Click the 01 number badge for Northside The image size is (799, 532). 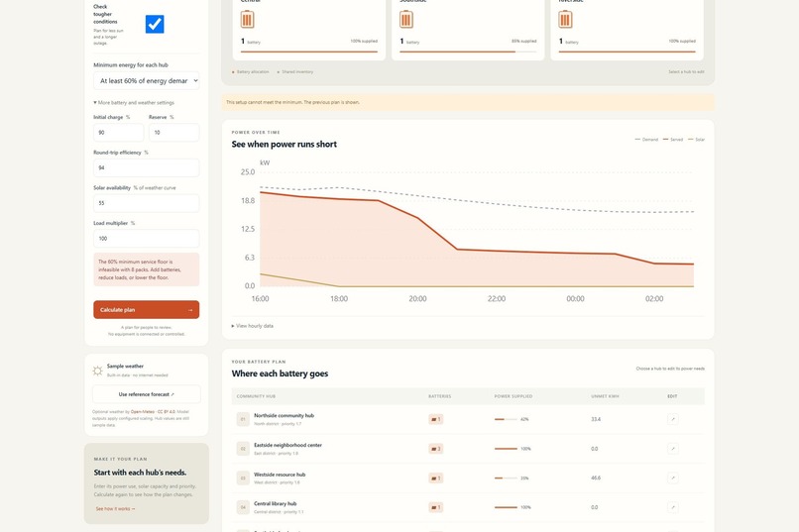[243, 419]
